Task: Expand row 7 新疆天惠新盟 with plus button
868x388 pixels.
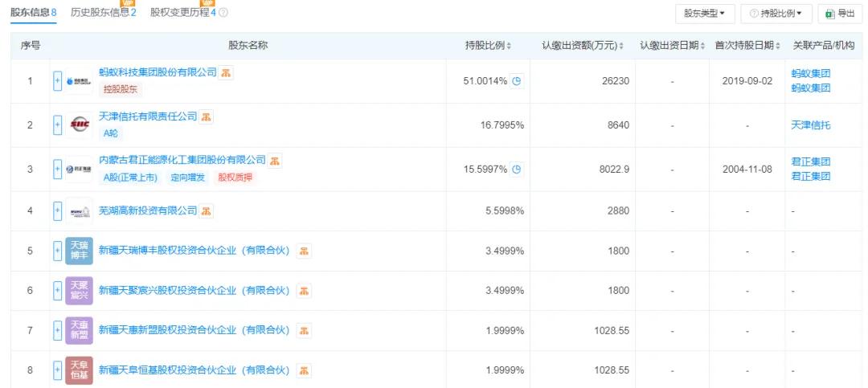Action: (58, 330)
